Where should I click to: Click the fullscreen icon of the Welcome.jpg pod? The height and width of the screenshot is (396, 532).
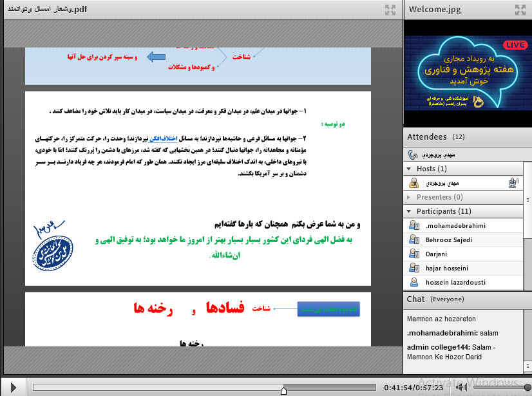[520, 10]
